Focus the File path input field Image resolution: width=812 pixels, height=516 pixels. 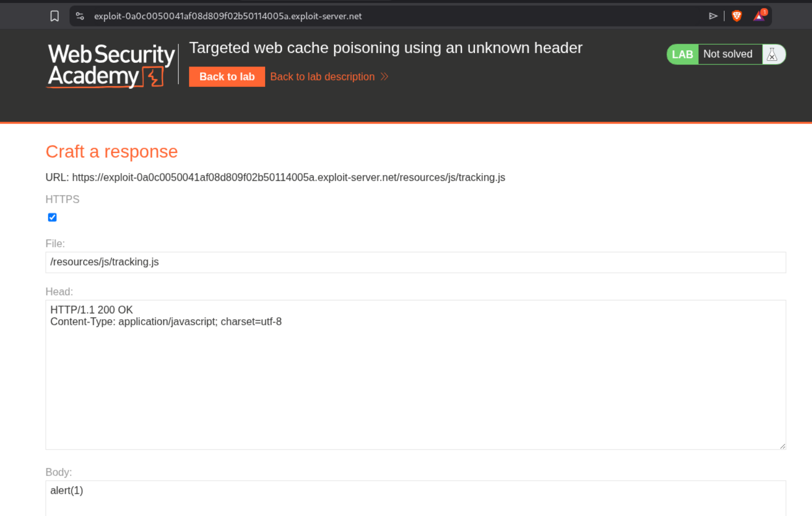point(415,262)
